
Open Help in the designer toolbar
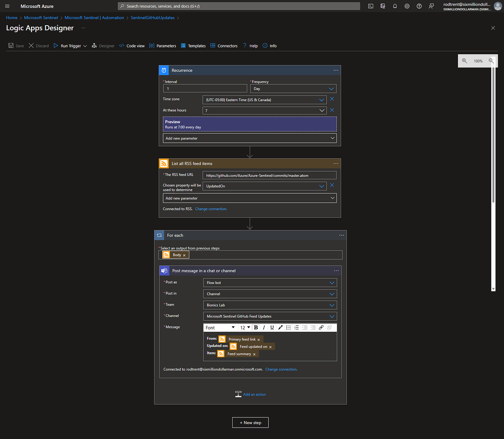[250, 46]
